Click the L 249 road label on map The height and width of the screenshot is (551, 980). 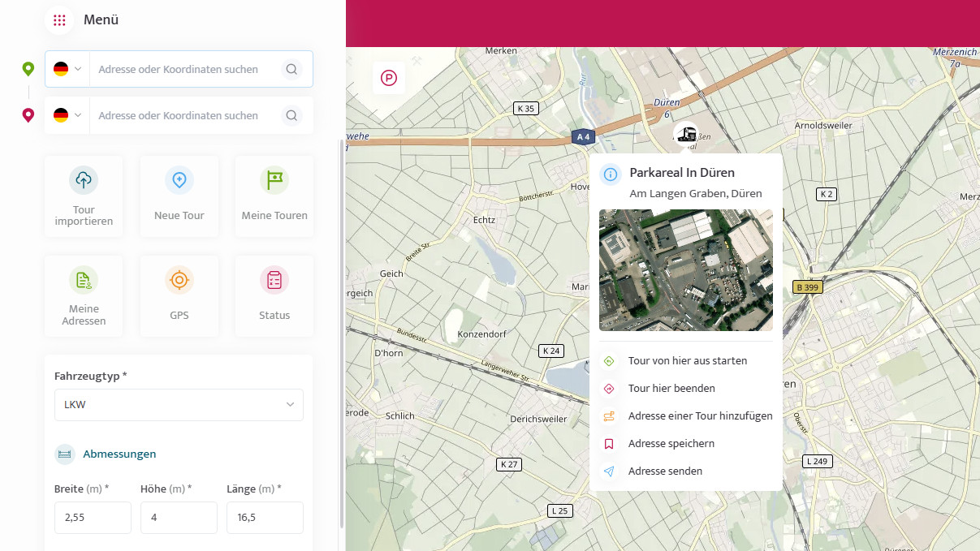pos(818,461)
